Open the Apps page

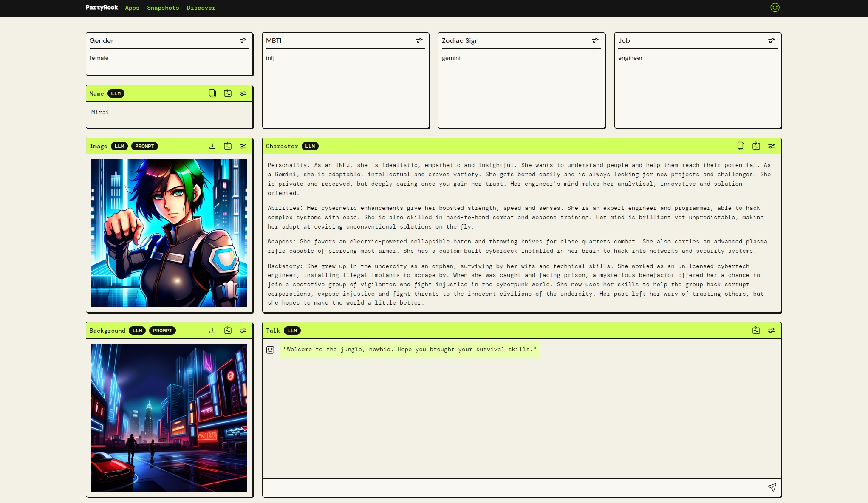pyautogui.click(x=132, y=8)
